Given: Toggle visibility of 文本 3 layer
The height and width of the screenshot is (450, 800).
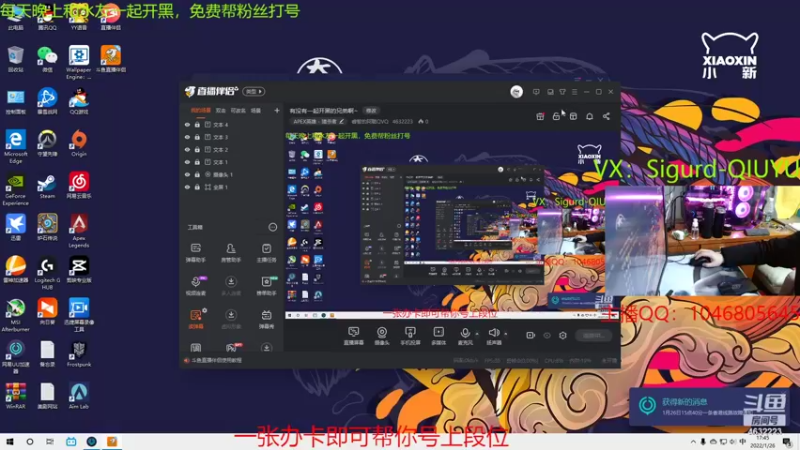Looking at the screenshot, I should [x=187, y=137].
